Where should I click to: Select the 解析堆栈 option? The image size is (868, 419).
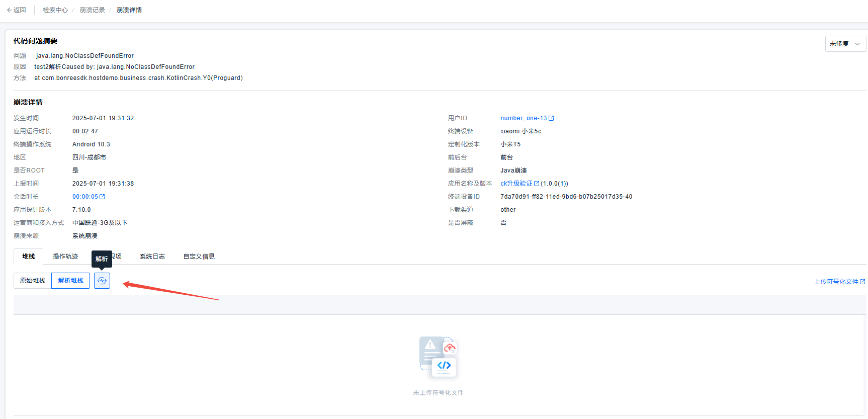point(71,281)
